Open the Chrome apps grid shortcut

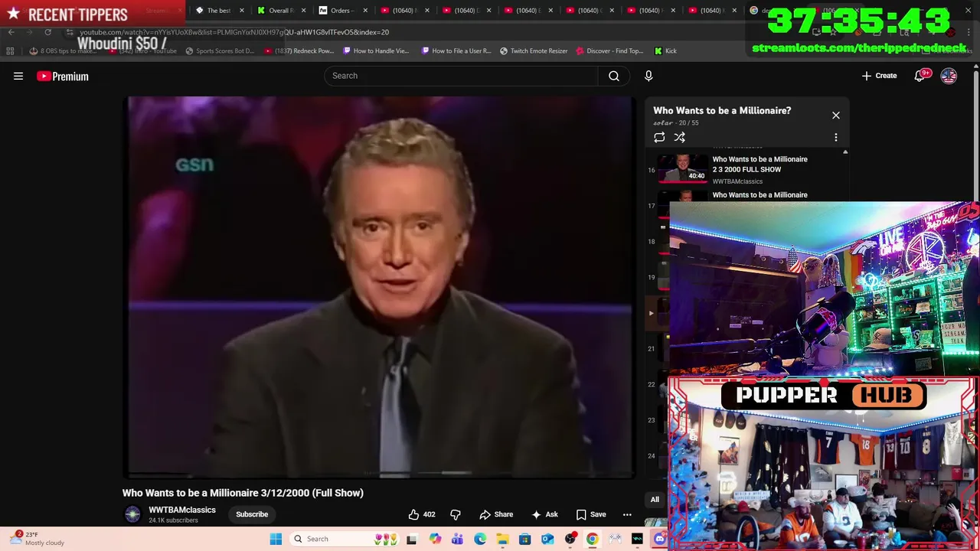point(10,51)
